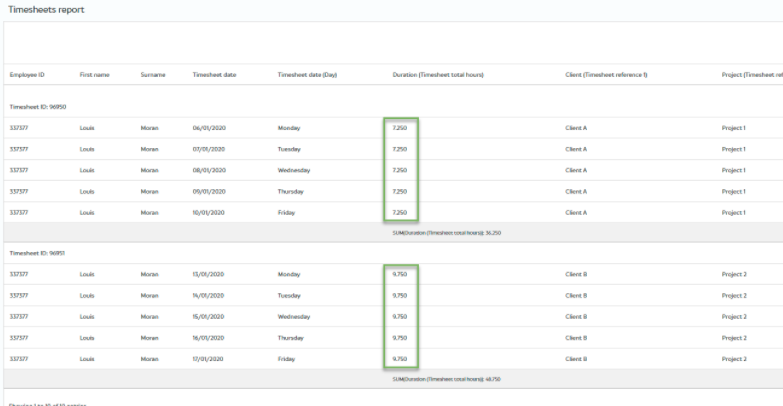The height and width of the screenshot is (406, 783).
Task: Sort by the First name column header
Action: point(94,75)
